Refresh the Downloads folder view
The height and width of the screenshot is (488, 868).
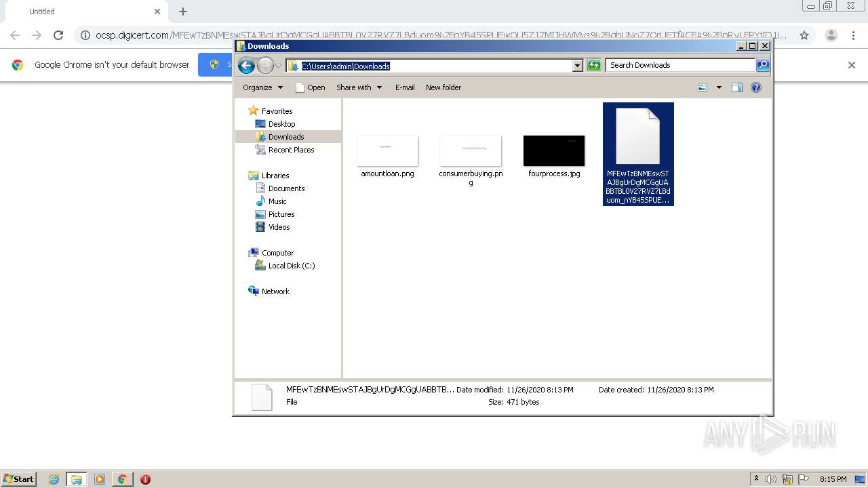[594, 65]
